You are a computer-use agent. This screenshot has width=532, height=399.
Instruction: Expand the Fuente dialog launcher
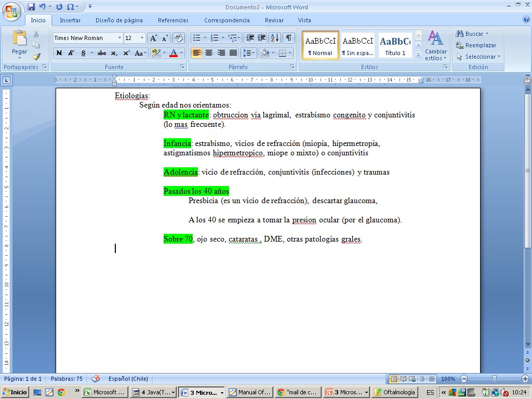(x=182, y=67)
